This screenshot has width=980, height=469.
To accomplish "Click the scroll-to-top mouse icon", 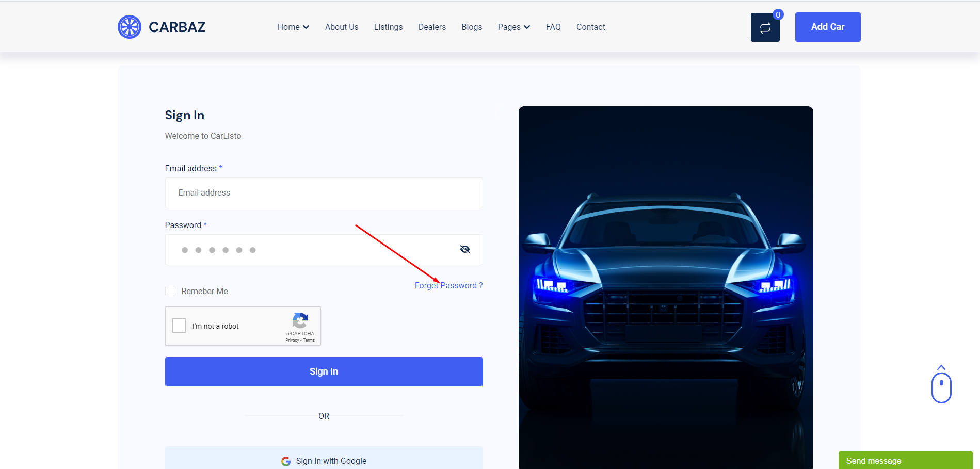I will click(x=941, y=385).
